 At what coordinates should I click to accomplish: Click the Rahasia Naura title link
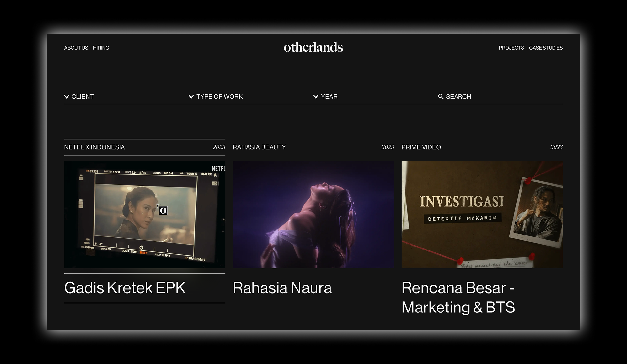point(282,288)
